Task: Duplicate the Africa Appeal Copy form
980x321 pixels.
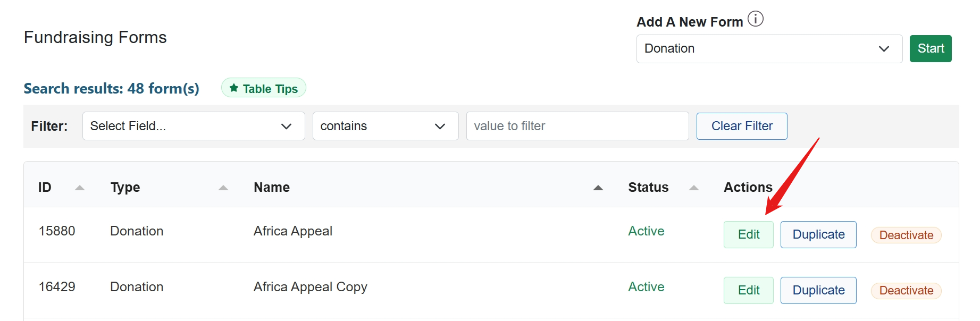Action: click(818, 290)
